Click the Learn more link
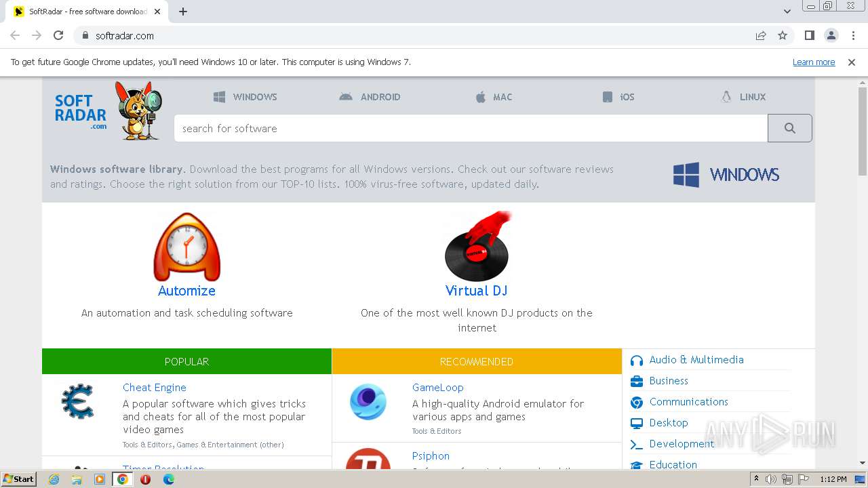This screenshot has height=488, width=868. [814, 62]
